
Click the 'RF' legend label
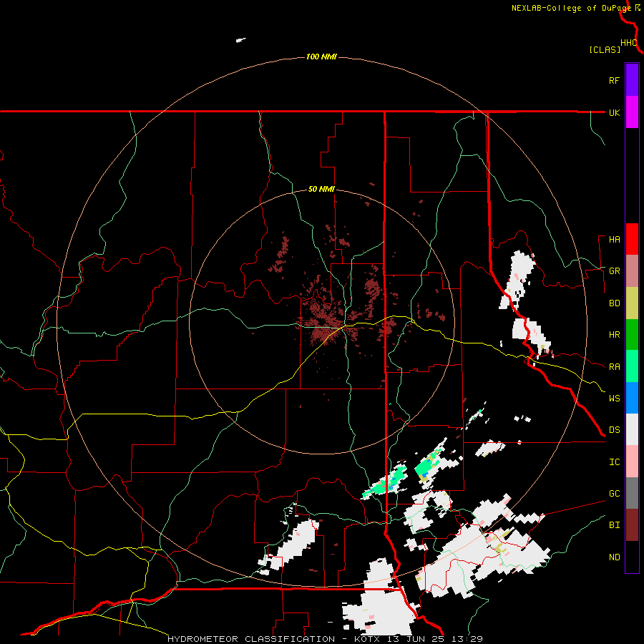pos(614,80)
